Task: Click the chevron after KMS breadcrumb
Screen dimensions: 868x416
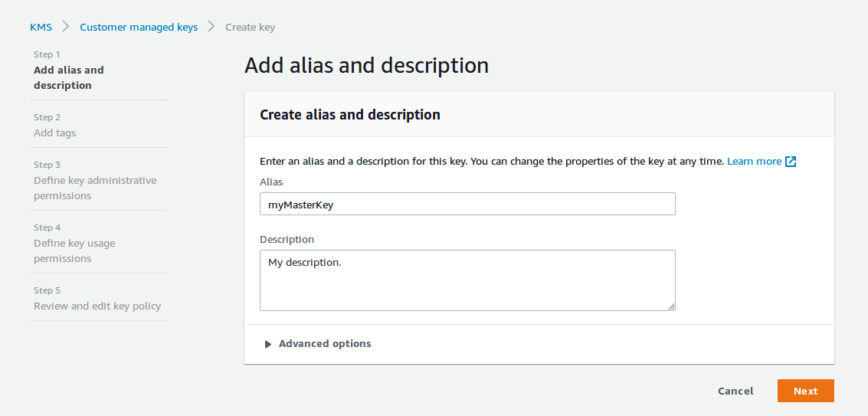Action: (x=66, y=27)
